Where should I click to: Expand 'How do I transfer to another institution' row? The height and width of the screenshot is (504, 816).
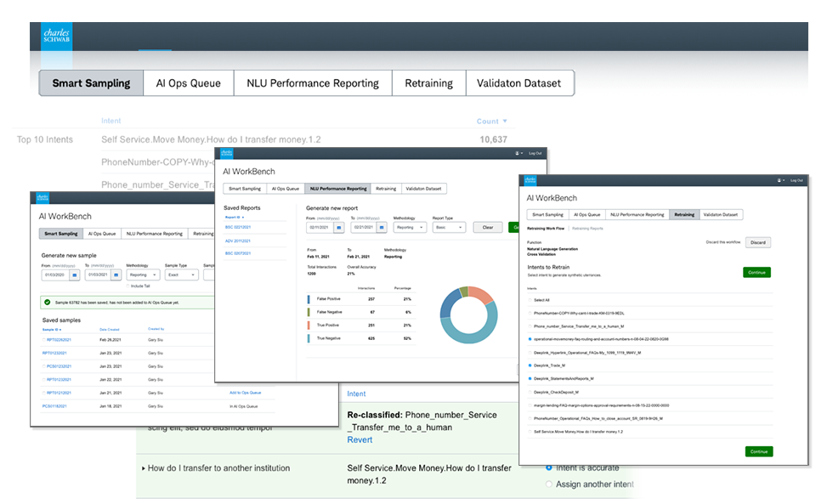point(143,468)
